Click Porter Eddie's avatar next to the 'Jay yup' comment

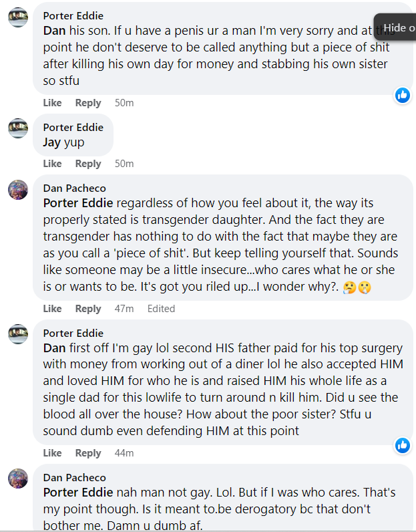[18, 128]
